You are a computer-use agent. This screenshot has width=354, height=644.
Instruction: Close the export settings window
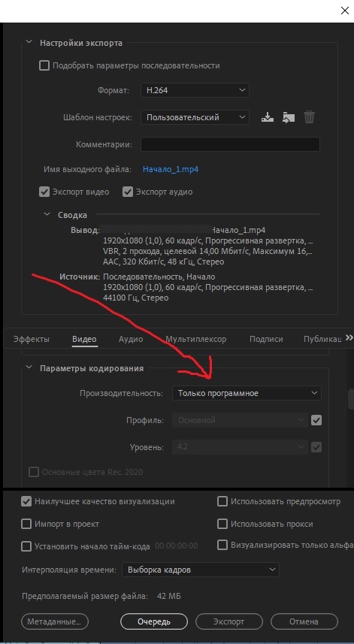click(x=344, y=11)
